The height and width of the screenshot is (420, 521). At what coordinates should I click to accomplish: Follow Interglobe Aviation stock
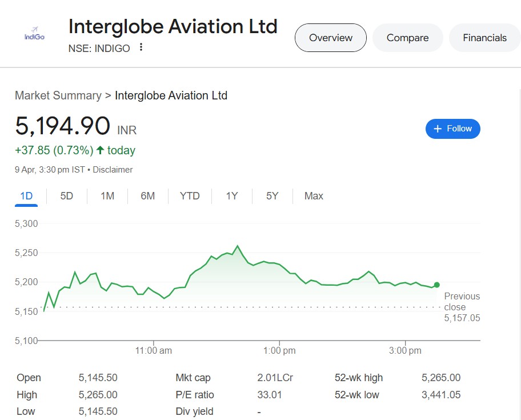453,129
